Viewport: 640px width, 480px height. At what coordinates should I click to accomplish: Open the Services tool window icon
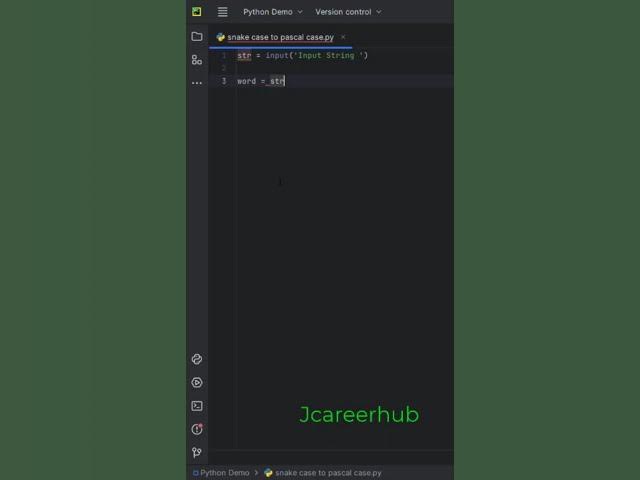pyautogui.click(x=197, y=382)
